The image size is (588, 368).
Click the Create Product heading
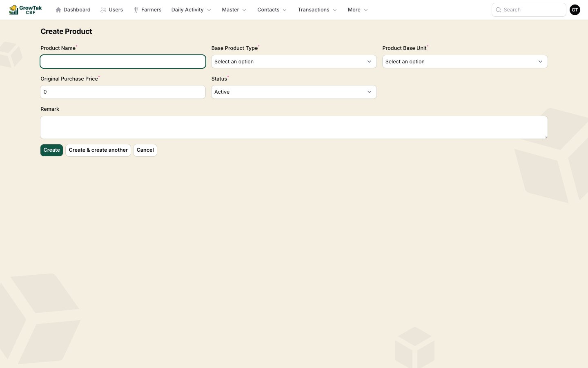(x=66, y=31)
